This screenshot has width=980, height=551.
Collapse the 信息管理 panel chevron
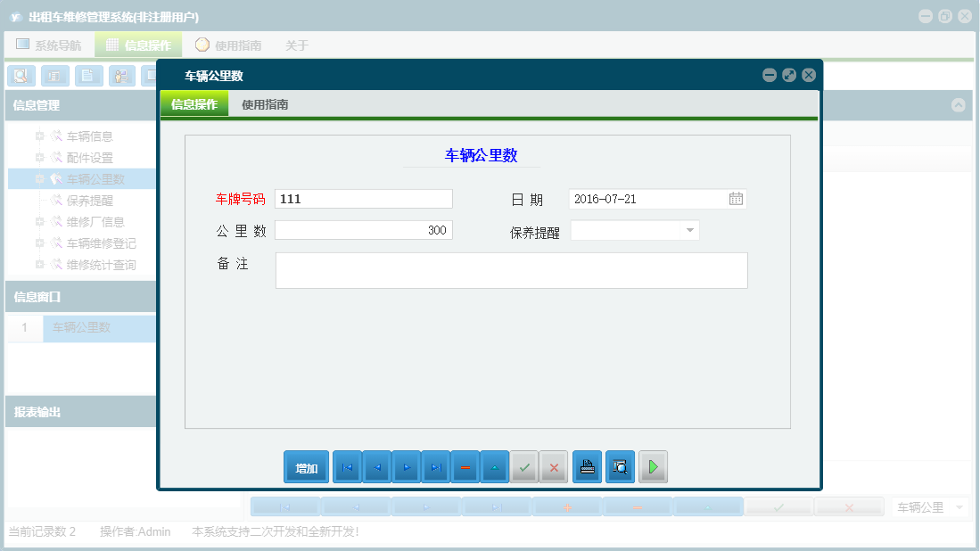pyautogui.click(x=959, y=105)
